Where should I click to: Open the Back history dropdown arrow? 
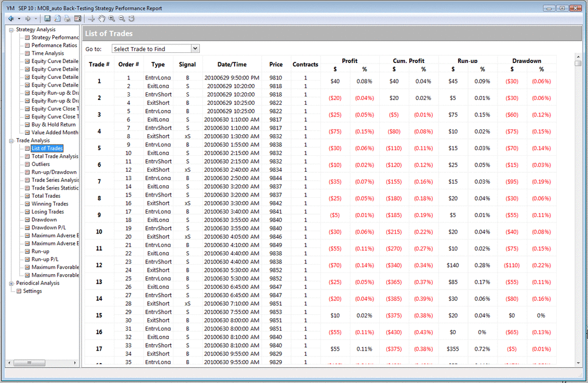pos(19,18)
